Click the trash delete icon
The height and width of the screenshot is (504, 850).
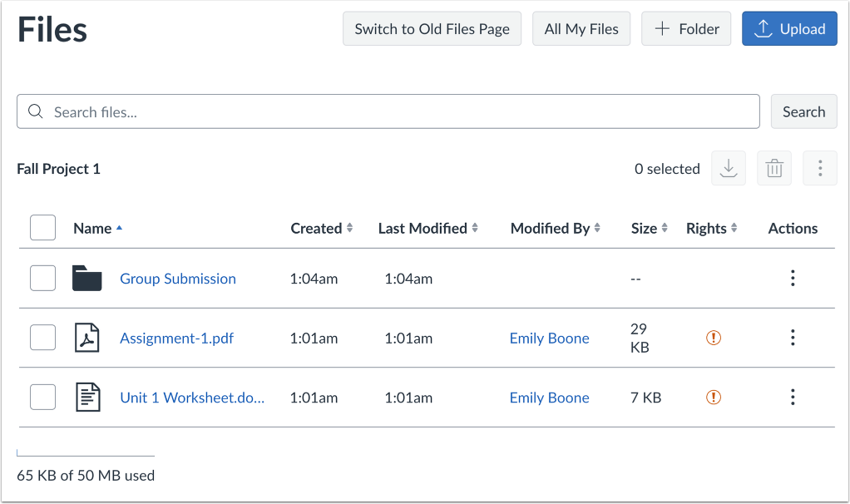tap(774, 169)
